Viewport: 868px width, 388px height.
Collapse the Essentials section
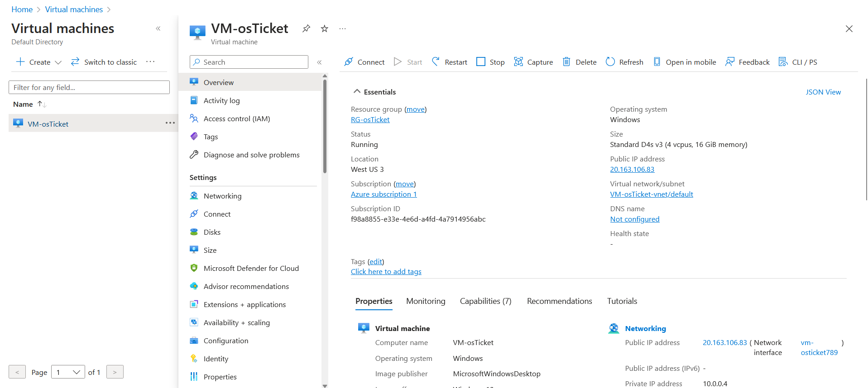pos(357,92)
